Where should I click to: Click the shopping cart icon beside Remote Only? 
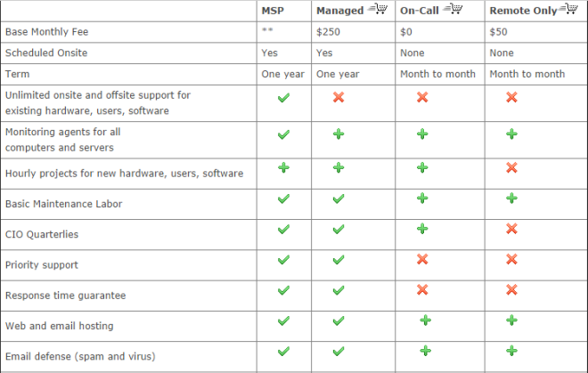click(x=568, y=8)
